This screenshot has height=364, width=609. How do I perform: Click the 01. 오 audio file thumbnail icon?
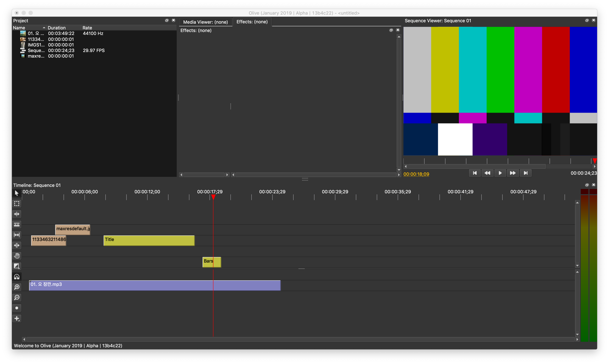[23, 33]
